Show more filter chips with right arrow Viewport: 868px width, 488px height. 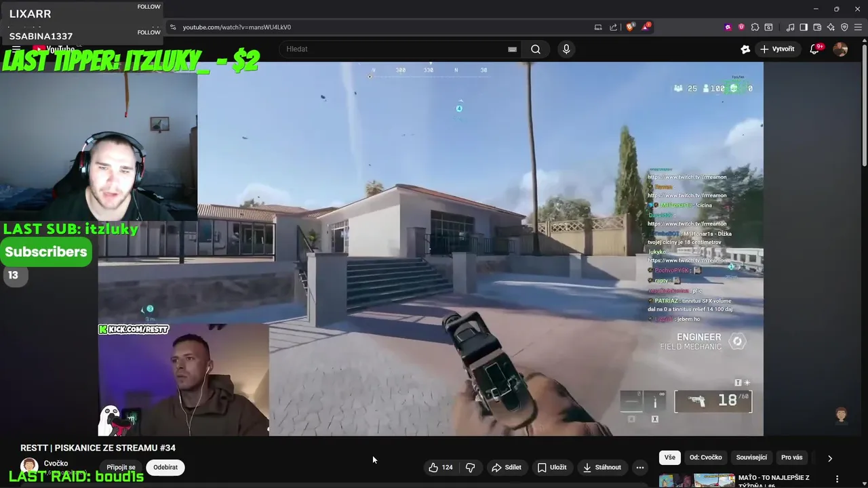829,458
